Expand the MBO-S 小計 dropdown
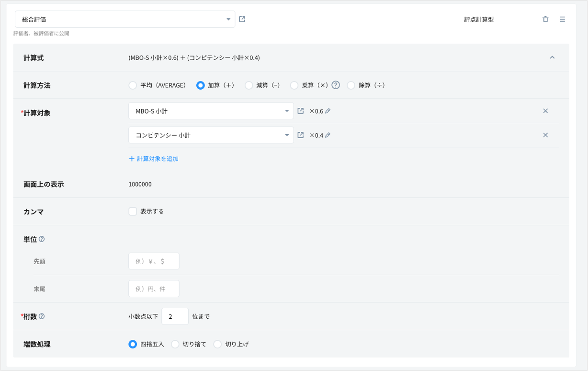The height and width of the screenshot is (371, 588). pos(211,111)
